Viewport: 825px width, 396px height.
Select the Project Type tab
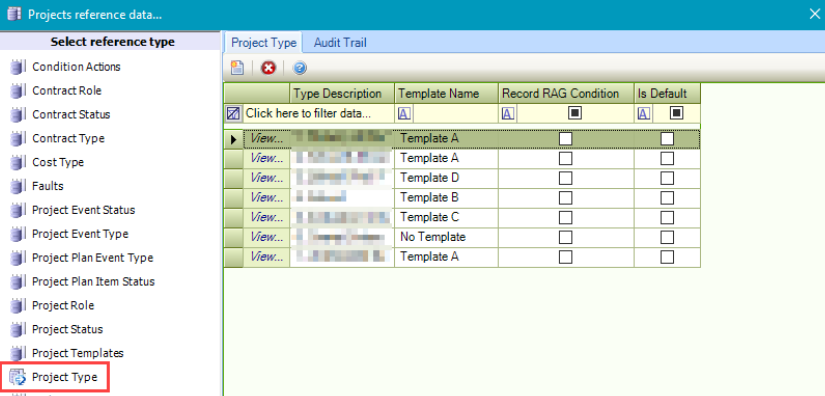264,43
